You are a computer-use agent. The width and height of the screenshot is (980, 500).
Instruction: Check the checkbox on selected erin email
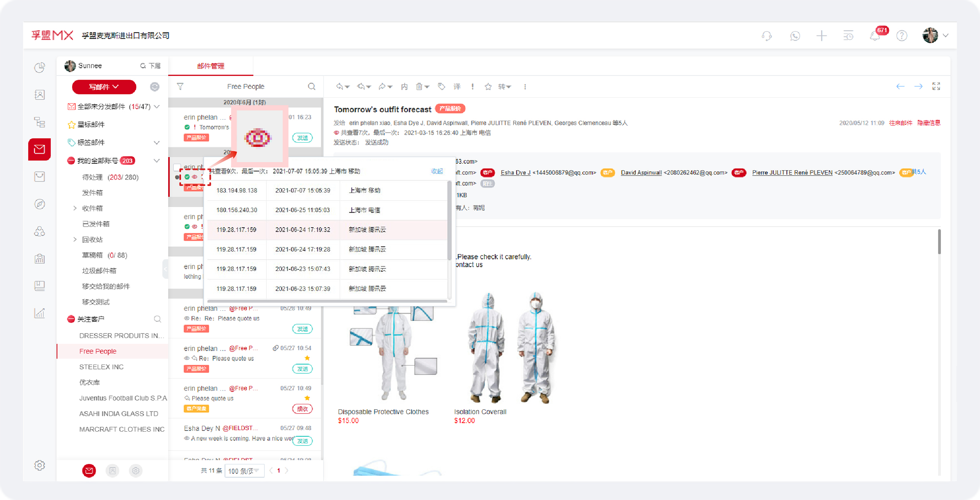tap(177, 167)
